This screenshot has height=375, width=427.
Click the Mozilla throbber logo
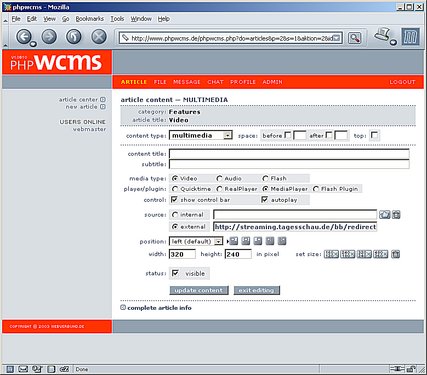click(x=411, y=37)
